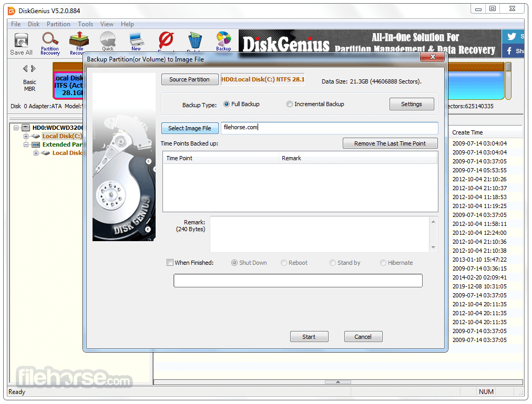
Task: Start the partition backup
Action: 309,337
